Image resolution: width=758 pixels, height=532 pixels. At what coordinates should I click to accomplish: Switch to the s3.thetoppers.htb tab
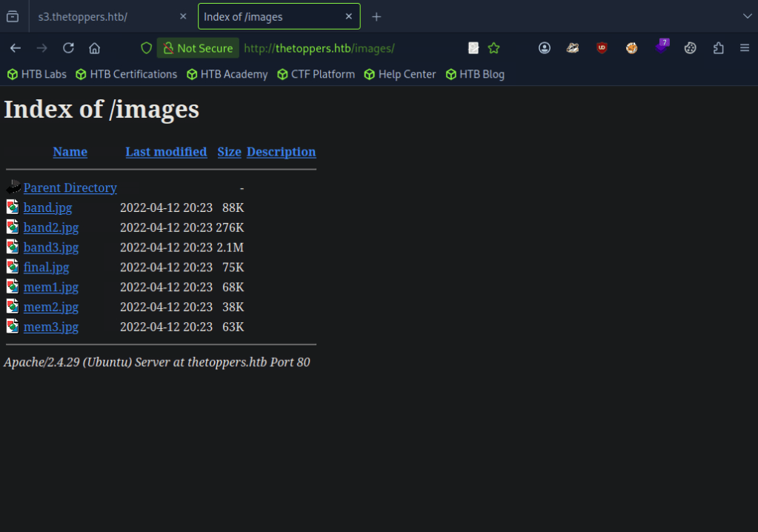pos(104,16)
